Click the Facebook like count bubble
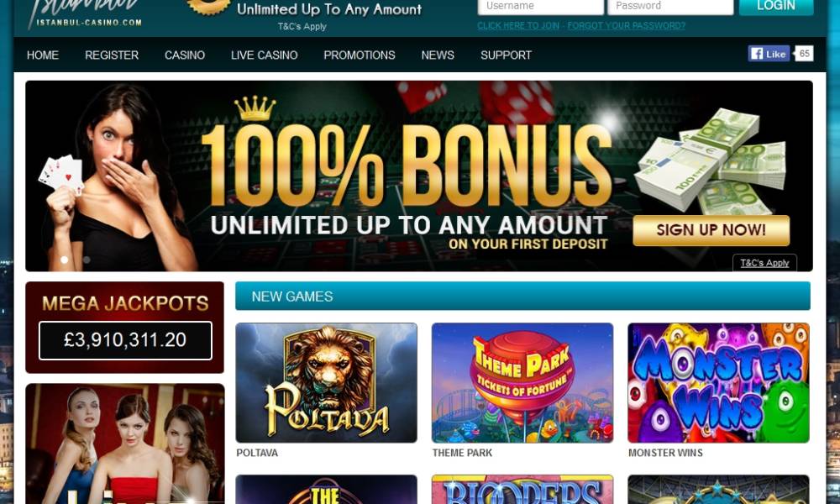Image resolution: width=840 pixels, height=504 pixels. (x=804, y=54)
